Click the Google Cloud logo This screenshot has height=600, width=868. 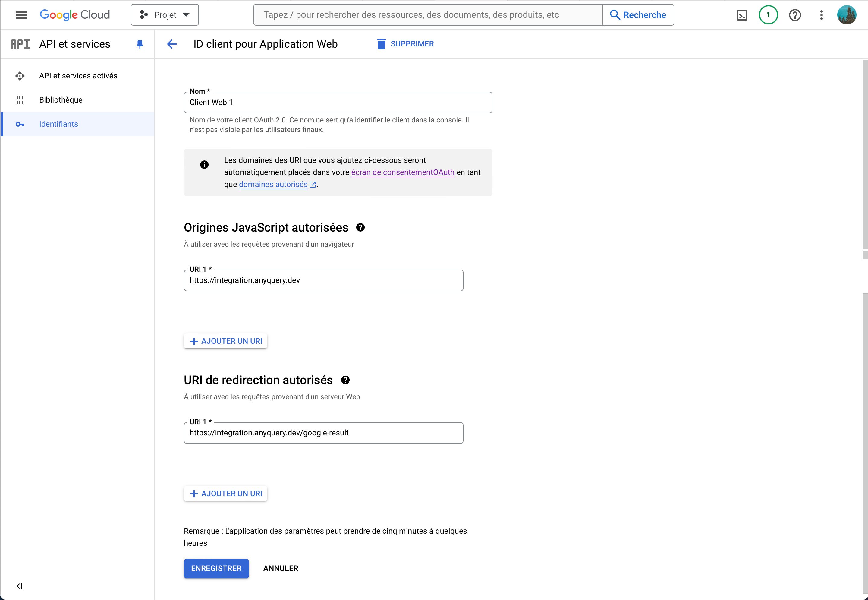coord(75,15)
